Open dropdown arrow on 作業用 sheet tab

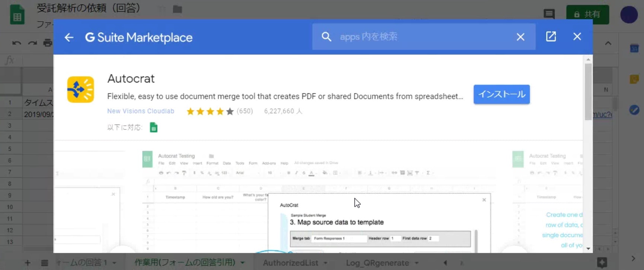coord(243,263)
